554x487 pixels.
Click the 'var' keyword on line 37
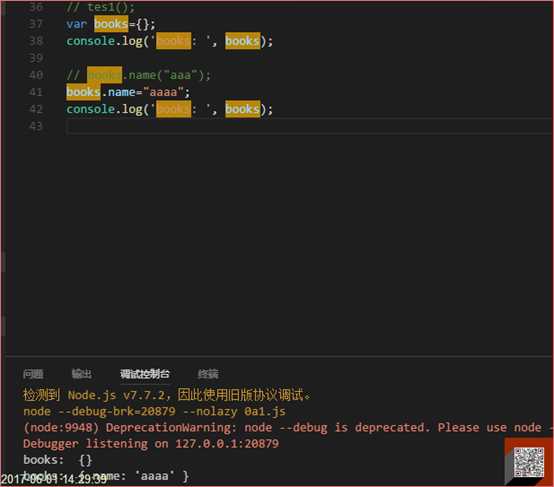[76, 24]
